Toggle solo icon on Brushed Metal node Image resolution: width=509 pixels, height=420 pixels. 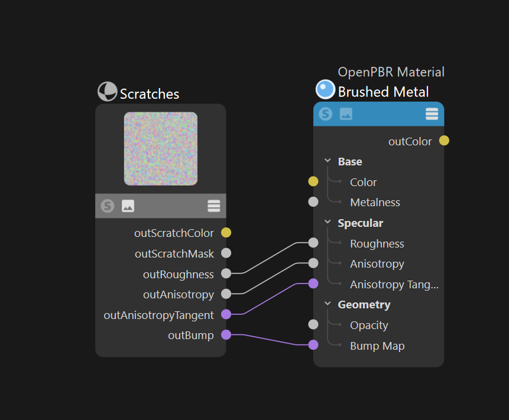tap(326, 114)
